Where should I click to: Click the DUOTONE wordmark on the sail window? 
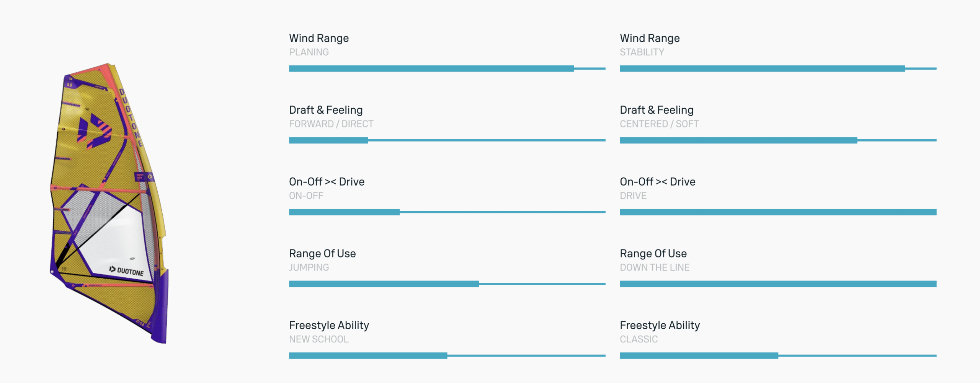click(x=127, y=271)
